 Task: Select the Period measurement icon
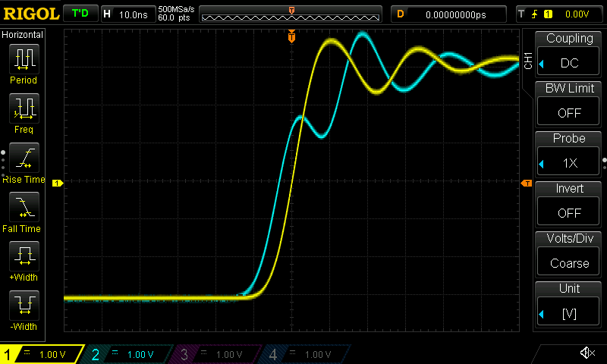[x=24, y=59]
